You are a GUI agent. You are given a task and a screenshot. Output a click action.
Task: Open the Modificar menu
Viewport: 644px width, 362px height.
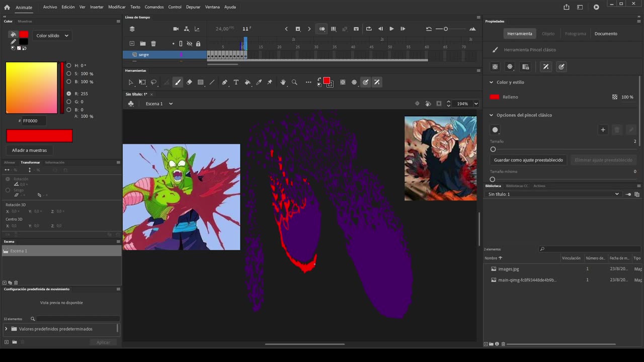(117, 7)
